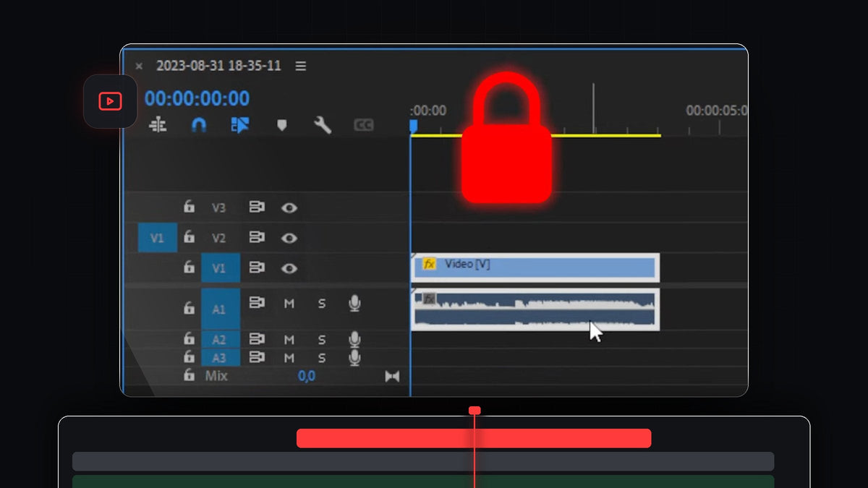Toggle the A3 track target
868x488 pixels.
221,358
